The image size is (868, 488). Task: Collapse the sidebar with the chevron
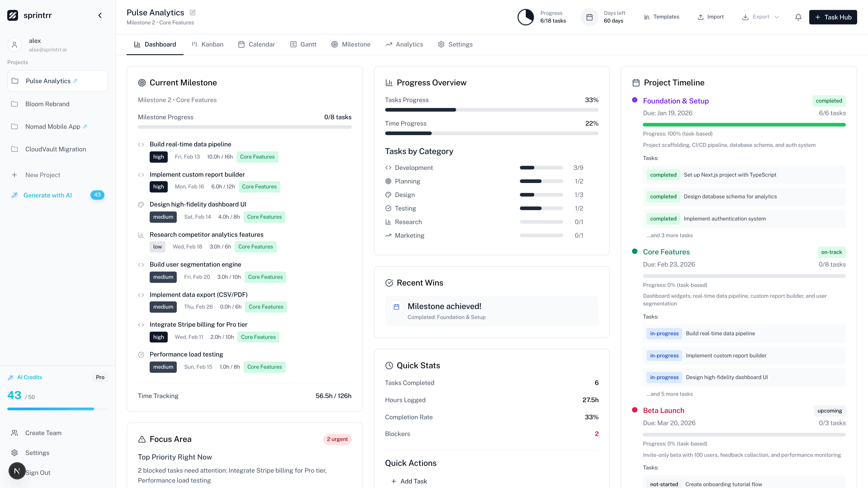[100, 15]
